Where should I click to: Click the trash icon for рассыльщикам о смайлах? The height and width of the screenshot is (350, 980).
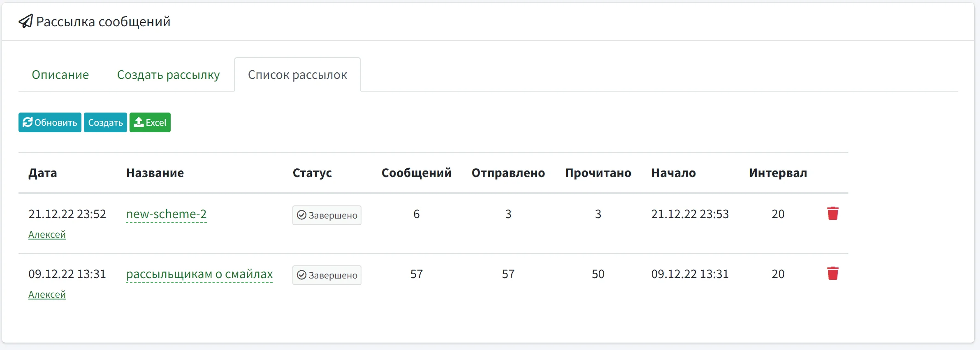pyautogui.click(x=833, y=273)
